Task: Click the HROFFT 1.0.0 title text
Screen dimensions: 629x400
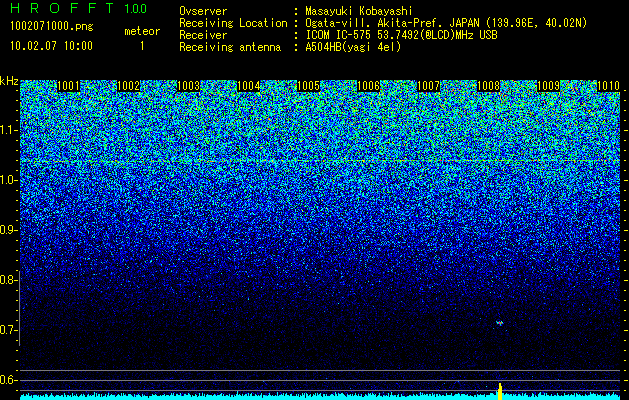Action: tap(79, 8)
